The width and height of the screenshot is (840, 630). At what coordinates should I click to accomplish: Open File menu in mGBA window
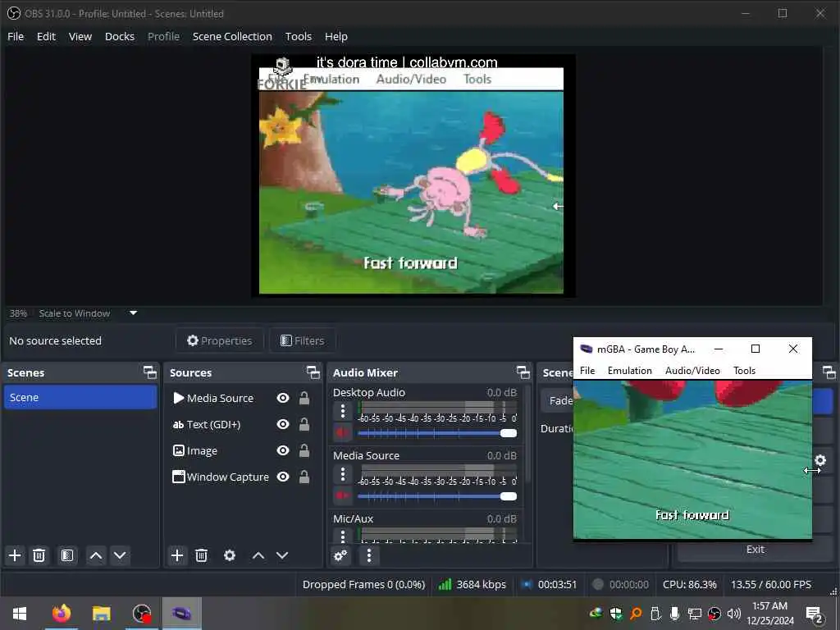587,371
